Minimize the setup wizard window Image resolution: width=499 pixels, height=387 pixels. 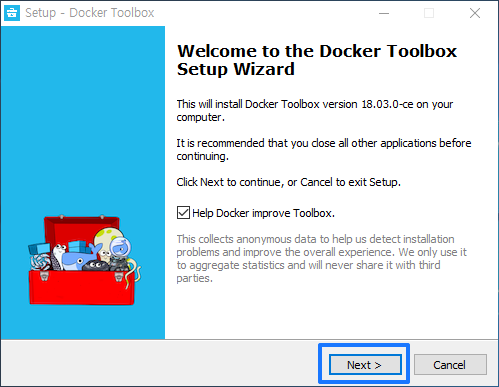pos(384,13)
